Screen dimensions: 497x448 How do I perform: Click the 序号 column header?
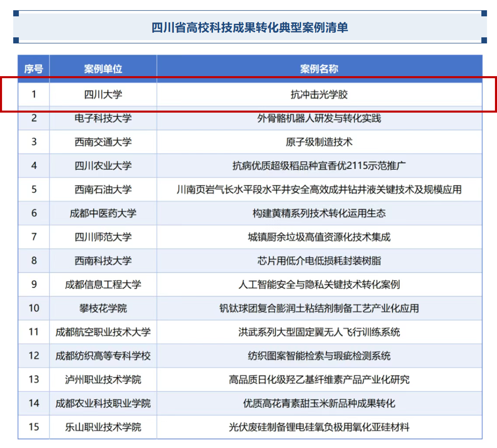coord(34,69)
